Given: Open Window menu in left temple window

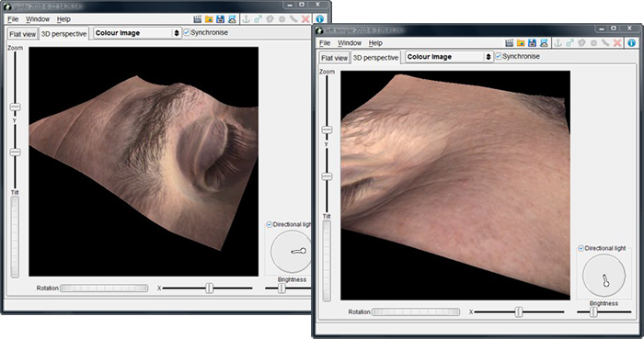Looking at the screenshot, I should pyautogui.click(x=350, y=42).
